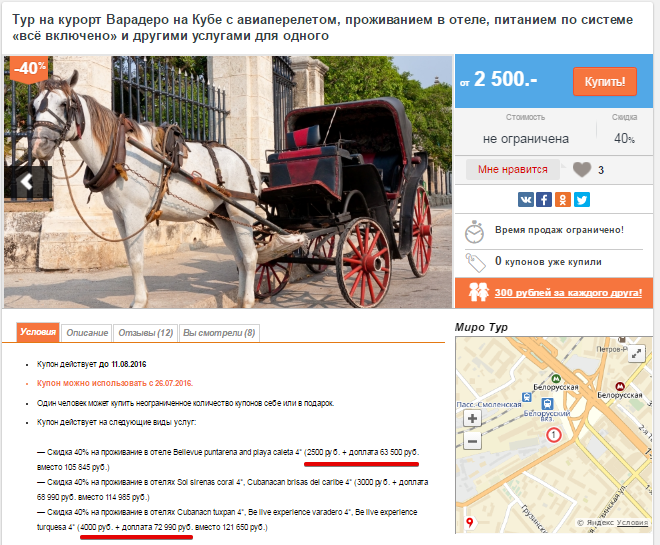
Task: Zoom in on the map
Action: [x=472, y=418]
